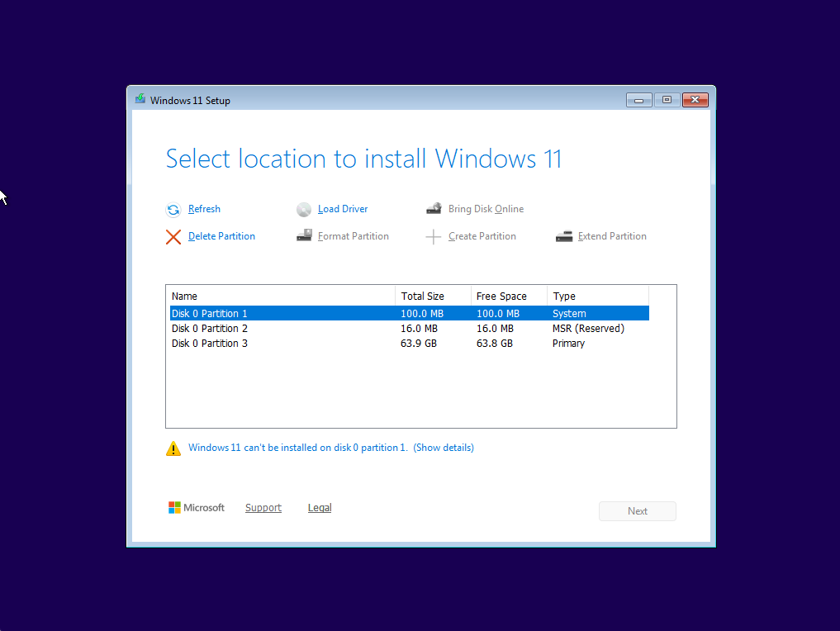The height and width of the screenshot is (631, 840).
Task: Select the Disk 0 Partition 3 row
Action: point(410,344)
